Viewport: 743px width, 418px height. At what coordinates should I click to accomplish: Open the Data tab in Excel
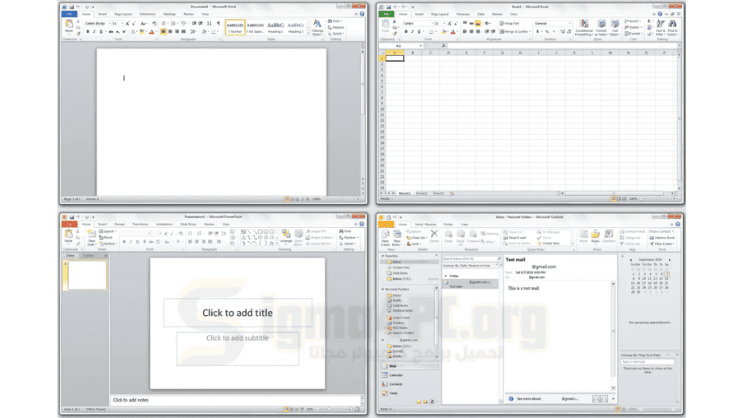point(481,14)
